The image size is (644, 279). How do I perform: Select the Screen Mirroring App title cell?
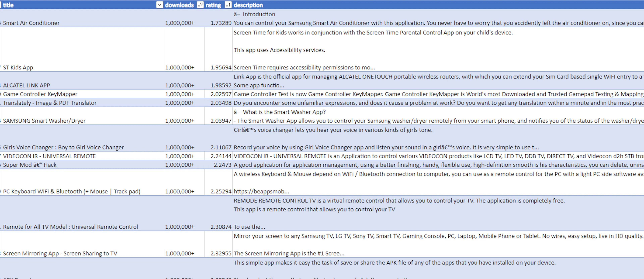[83, 244]
